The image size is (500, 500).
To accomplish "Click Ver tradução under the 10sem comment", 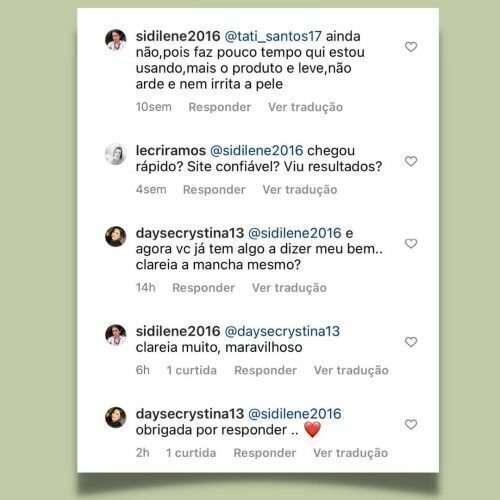I will pos(305,107).
